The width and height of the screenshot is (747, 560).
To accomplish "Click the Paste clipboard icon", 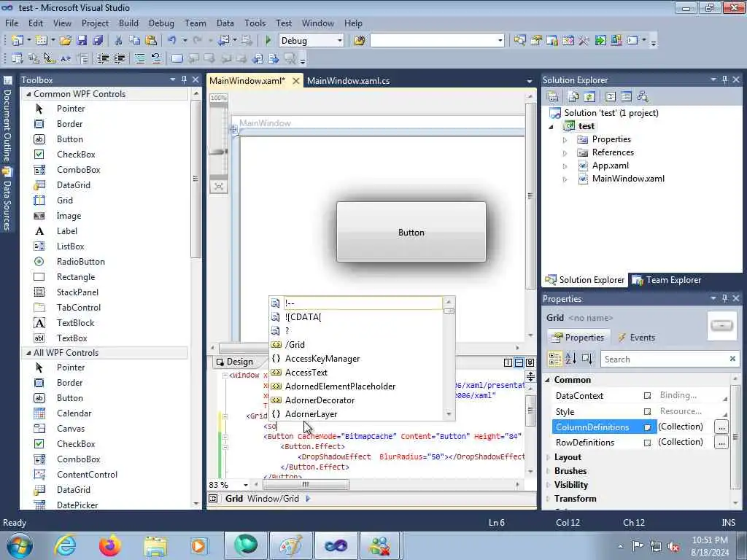I will [151, 41].
